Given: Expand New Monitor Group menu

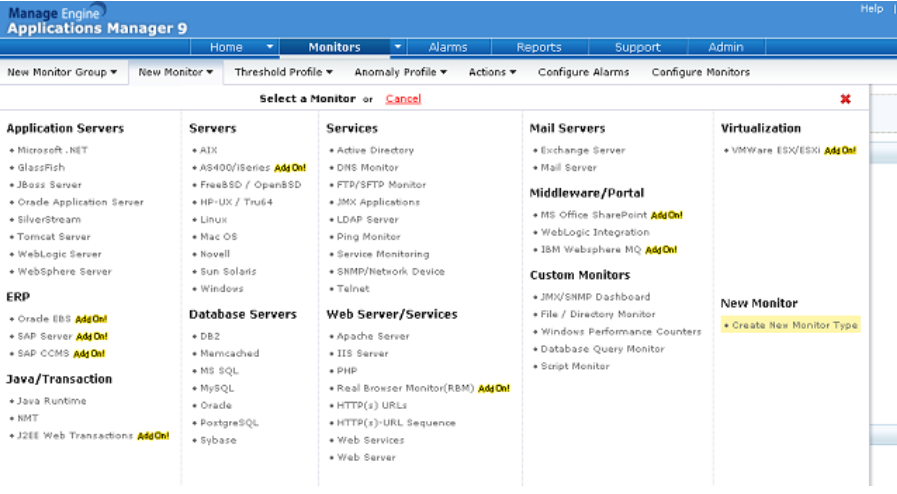Looking at the screenshot, I should pyautogui.click(x=62, y=72).
